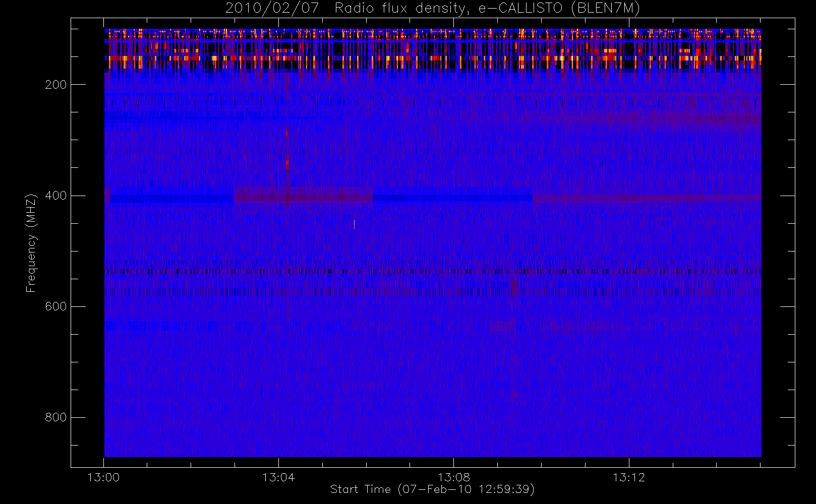Click the 13:00 time tick label
Viewport: 816px width, 504px height.
tap(103, 477)
